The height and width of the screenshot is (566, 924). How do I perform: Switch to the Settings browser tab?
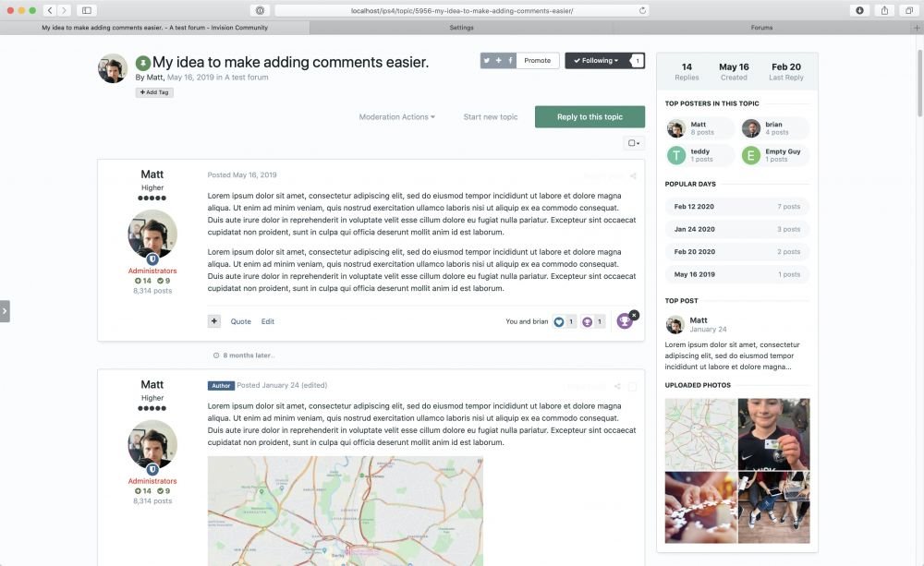(x=461, y=28)
